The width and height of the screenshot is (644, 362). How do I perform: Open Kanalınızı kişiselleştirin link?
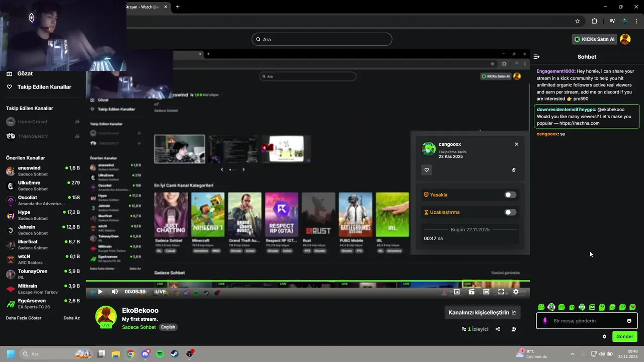pos(482,312)
